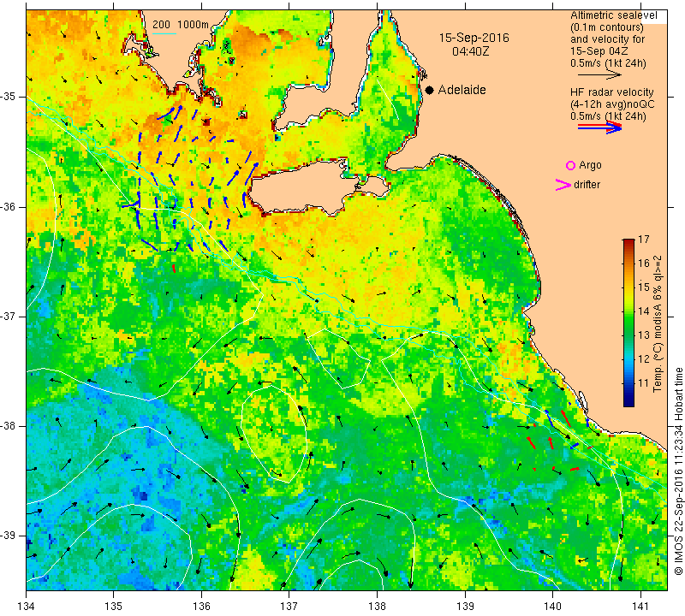Click the colorbar value 14
Image resolution: width=685 pixels, height=616 pixels.
tap(644, 311)
